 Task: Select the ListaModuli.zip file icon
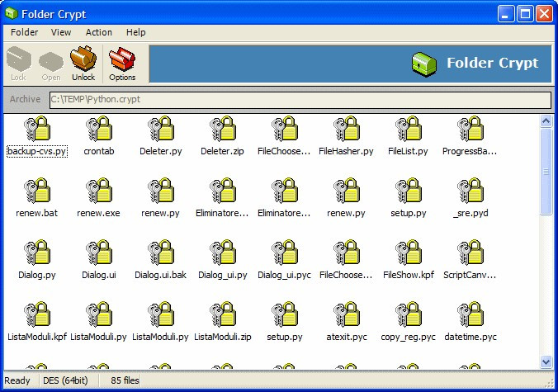point(223,314)
